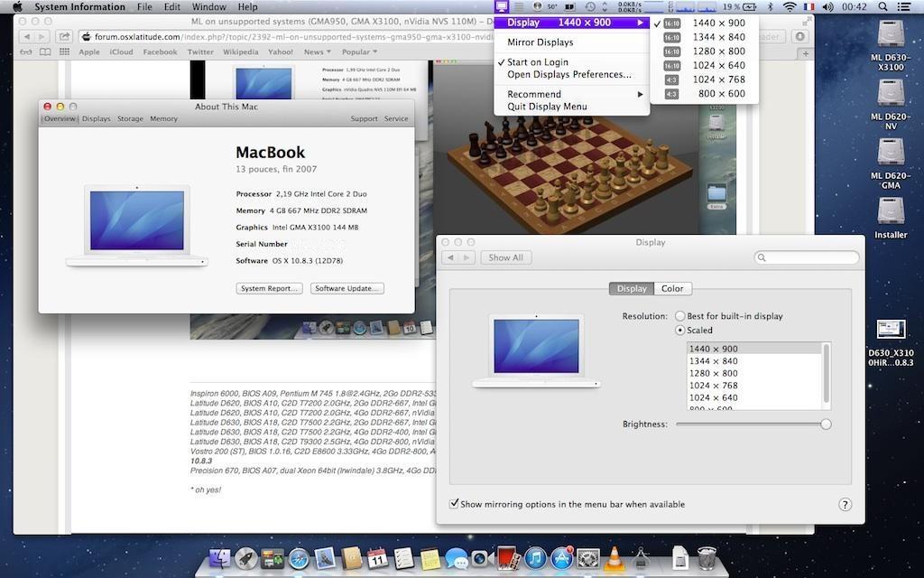Click the System Report button
The width and height of the screenshot is (924, 578).
269,288
